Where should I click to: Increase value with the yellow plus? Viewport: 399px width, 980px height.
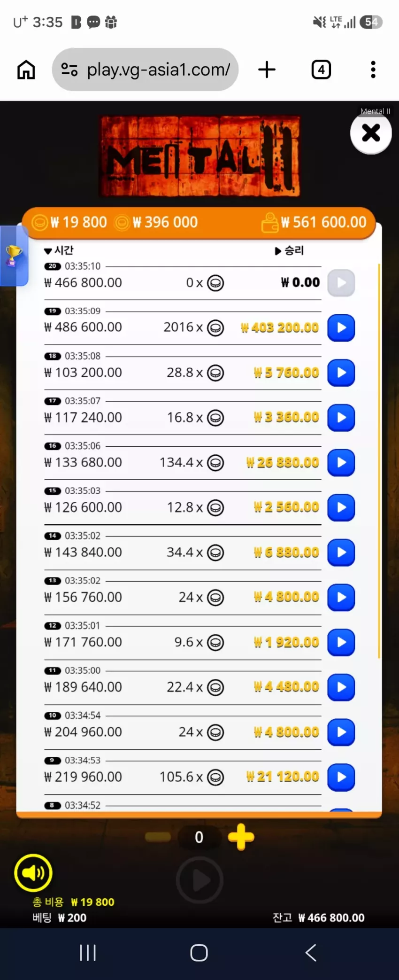pos(241,837)
